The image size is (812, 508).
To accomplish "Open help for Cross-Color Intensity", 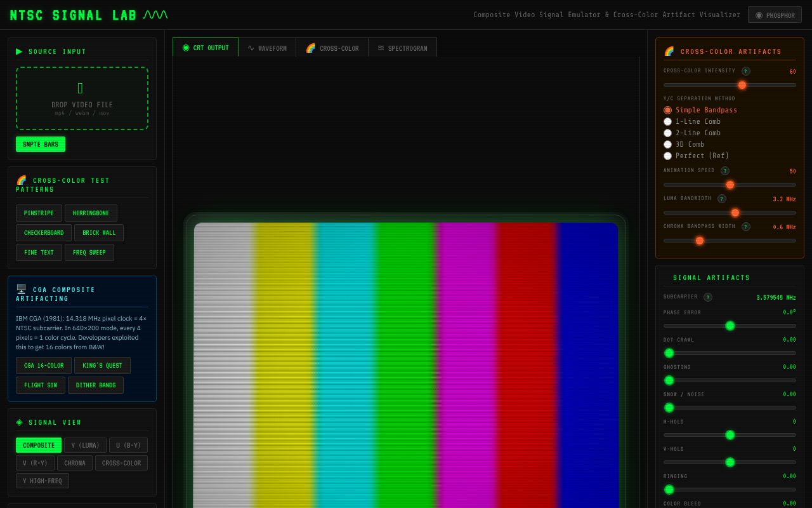I will click(x=745, y=71).
